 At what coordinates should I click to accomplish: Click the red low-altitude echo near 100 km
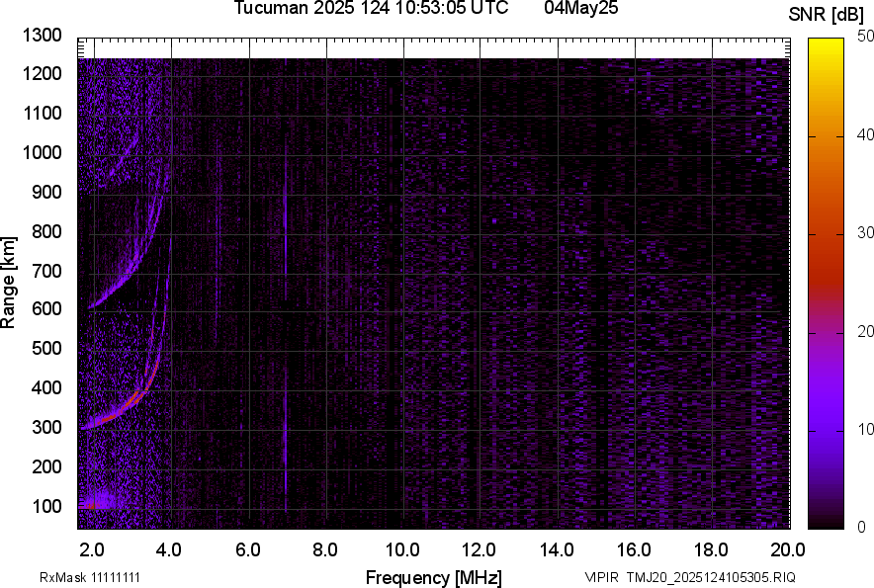93,504
